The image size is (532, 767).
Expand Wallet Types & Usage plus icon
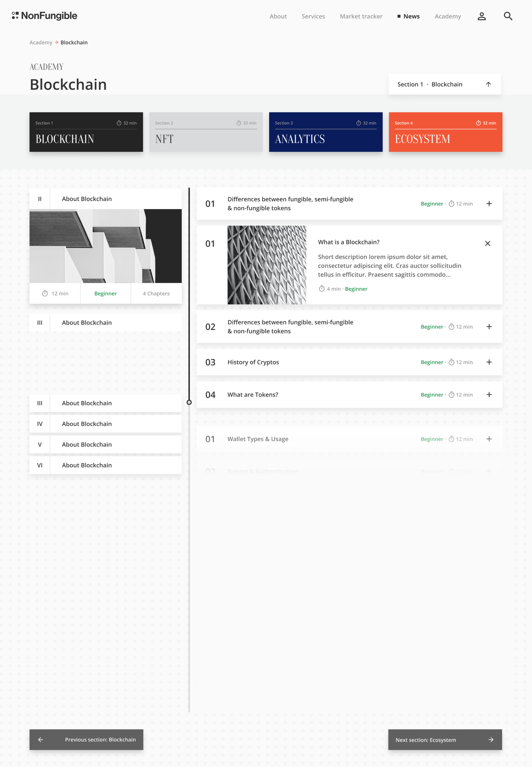click(x=489, y=439)
